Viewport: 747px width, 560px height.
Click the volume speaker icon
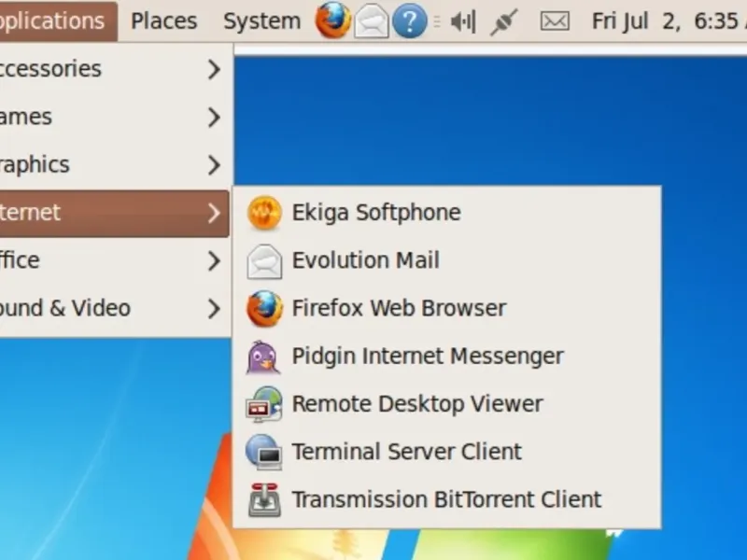click(x=463, y=21)
